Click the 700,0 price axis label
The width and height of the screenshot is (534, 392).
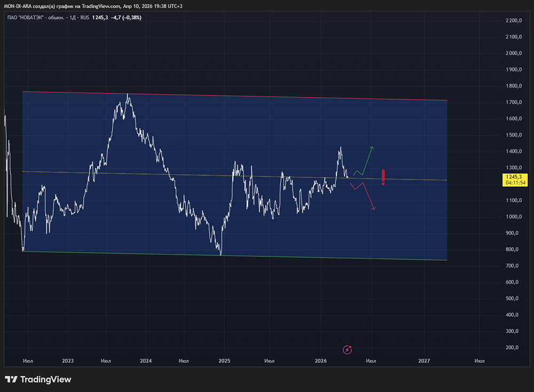[512, 265]
